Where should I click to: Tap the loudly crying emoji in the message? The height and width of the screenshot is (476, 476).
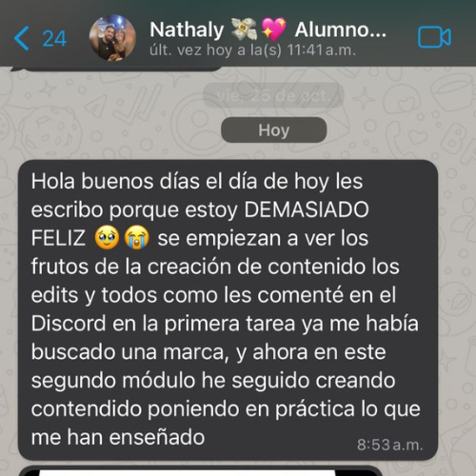(x=137, y=238)
